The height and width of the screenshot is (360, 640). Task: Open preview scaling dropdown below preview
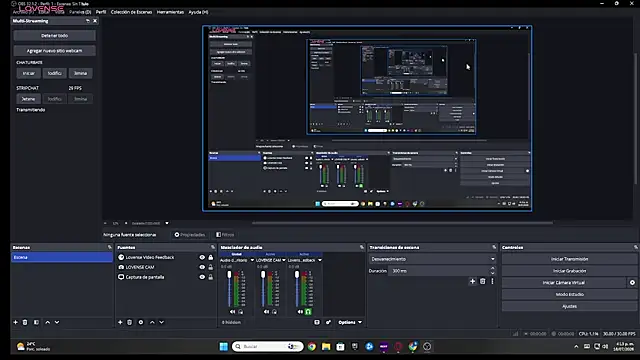(167, 223)
